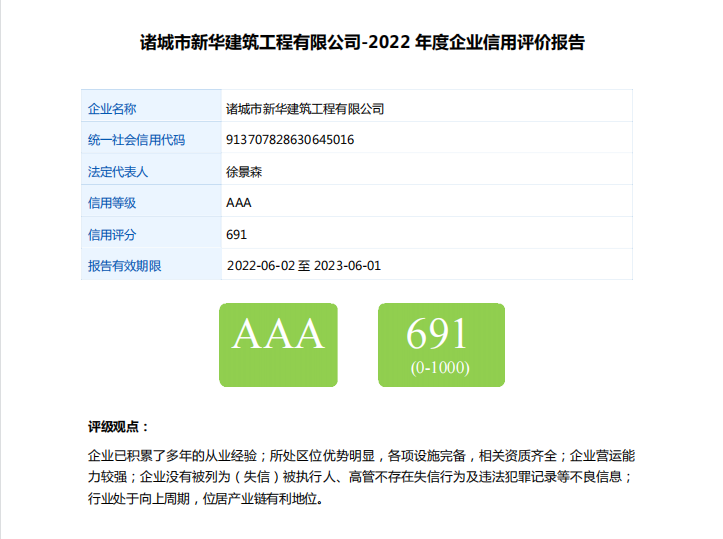The height and width of the screenshot is (539, 723).
Task: Select the 信用评分 label
Action: 112,235
